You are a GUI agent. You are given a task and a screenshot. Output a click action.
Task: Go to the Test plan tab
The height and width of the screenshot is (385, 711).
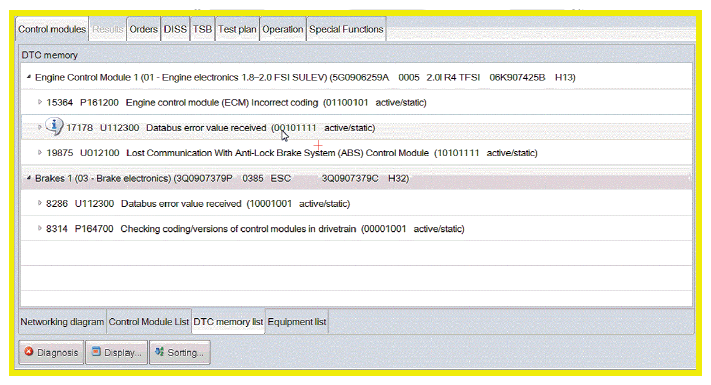tap(237, 29)
